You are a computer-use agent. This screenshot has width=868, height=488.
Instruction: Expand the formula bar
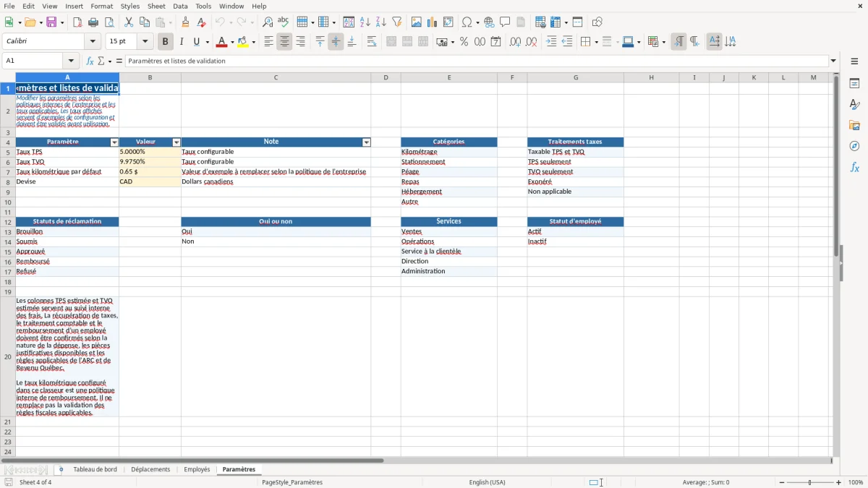pyautogui.click(x=833, y=61)
